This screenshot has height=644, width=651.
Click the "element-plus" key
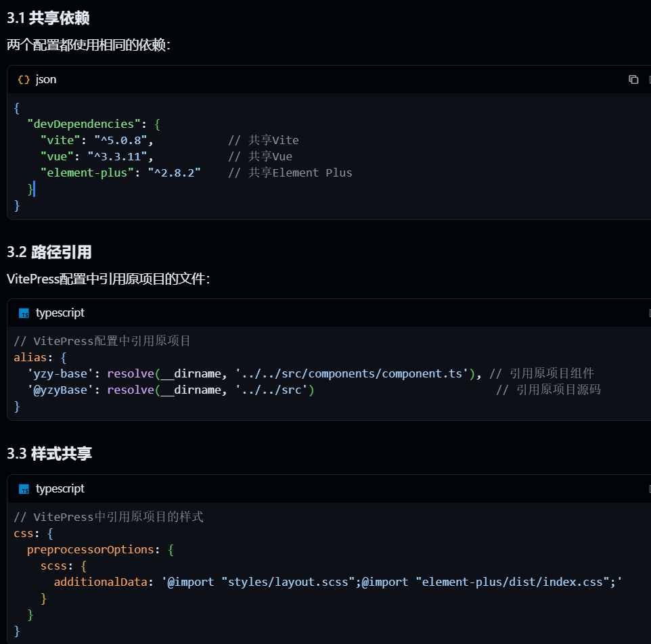tap(87, 172)
